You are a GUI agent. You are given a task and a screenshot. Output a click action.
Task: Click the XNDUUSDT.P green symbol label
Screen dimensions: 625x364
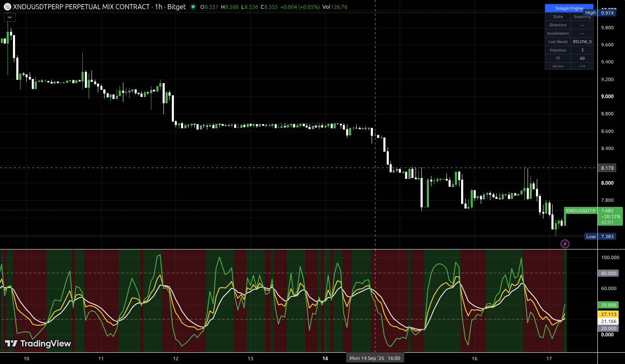click(x=581, y=211)
